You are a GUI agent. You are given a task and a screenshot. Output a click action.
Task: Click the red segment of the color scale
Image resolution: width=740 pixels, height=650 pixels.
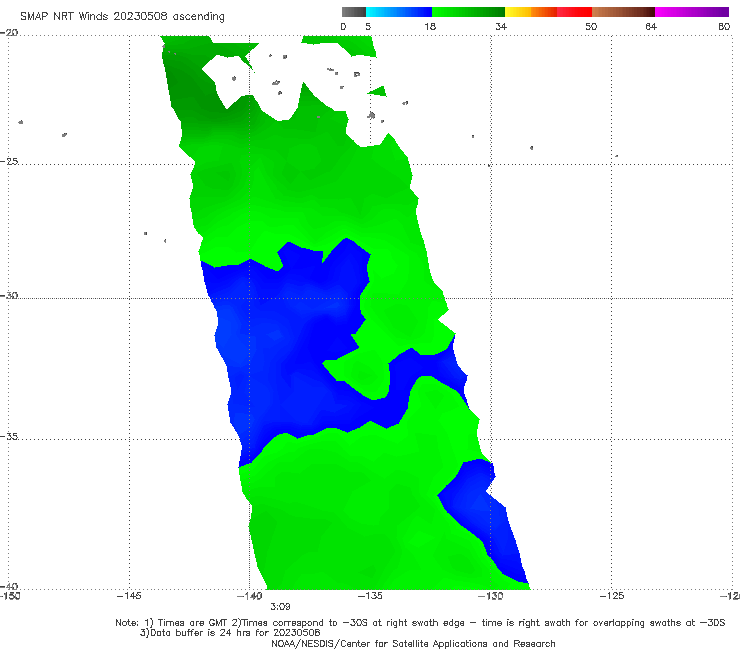(x=574, y=12)
